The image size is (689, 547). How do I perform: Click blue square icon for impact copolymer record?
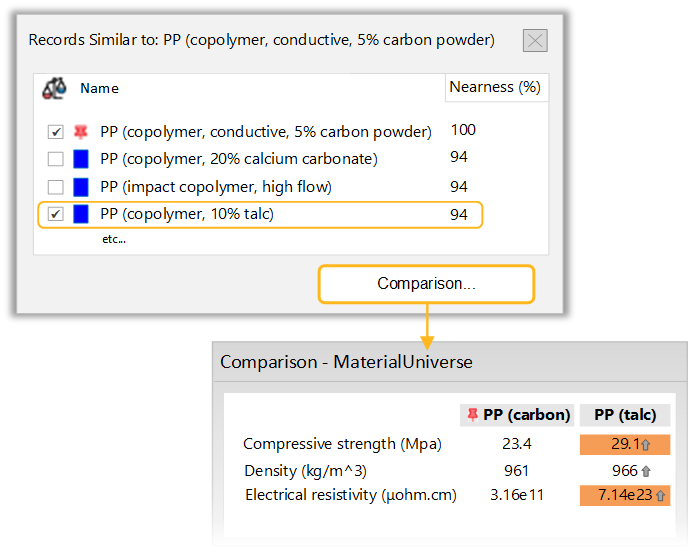82,187
